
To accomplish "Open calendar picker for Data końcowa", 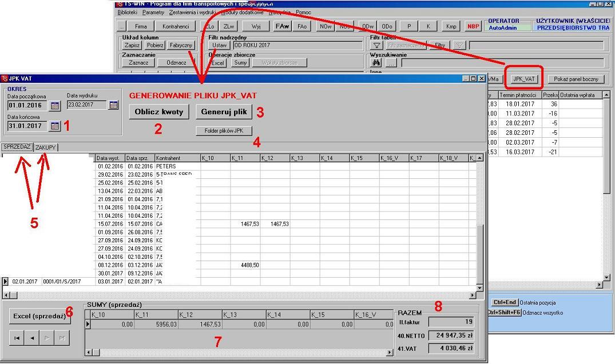I will (55, 126).
